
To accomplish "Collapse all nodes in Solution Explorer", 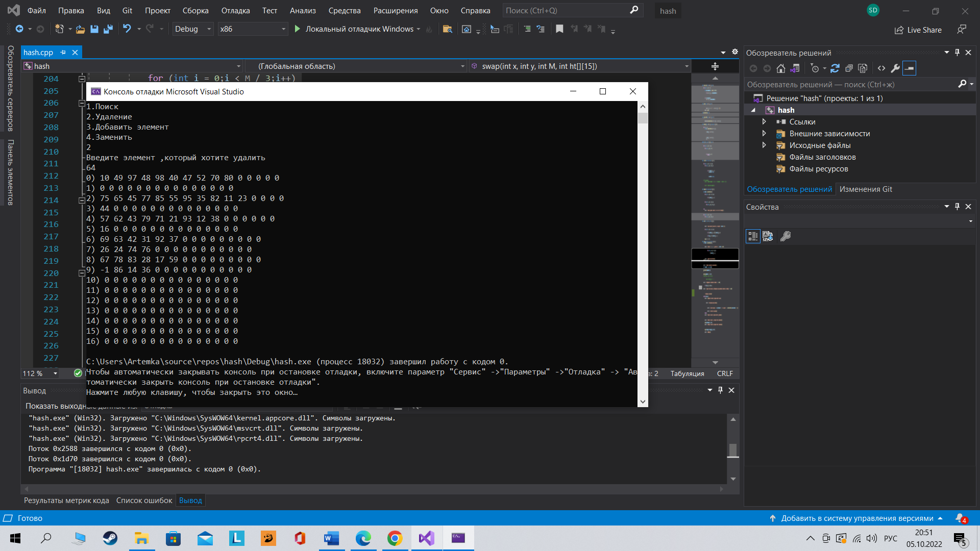I will point(849,68).
